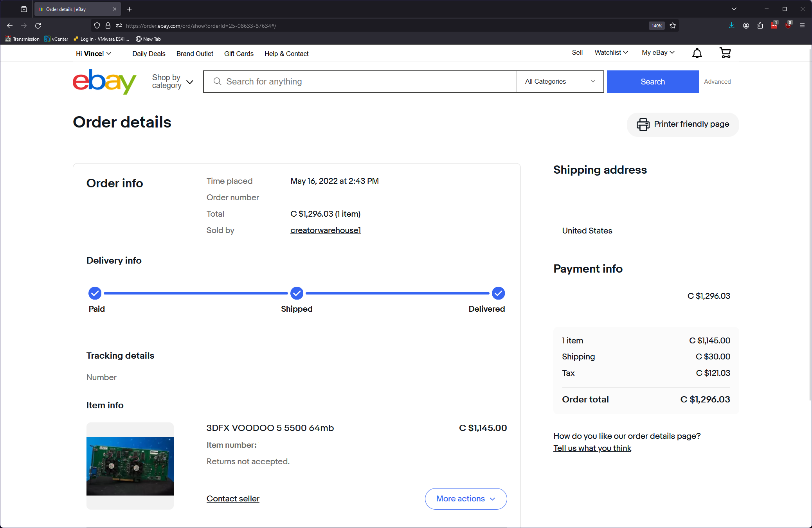This screenshot has height=528, width=812.
Task: Open the Daily Deals menu item
Action: click(x=149, y=54)
